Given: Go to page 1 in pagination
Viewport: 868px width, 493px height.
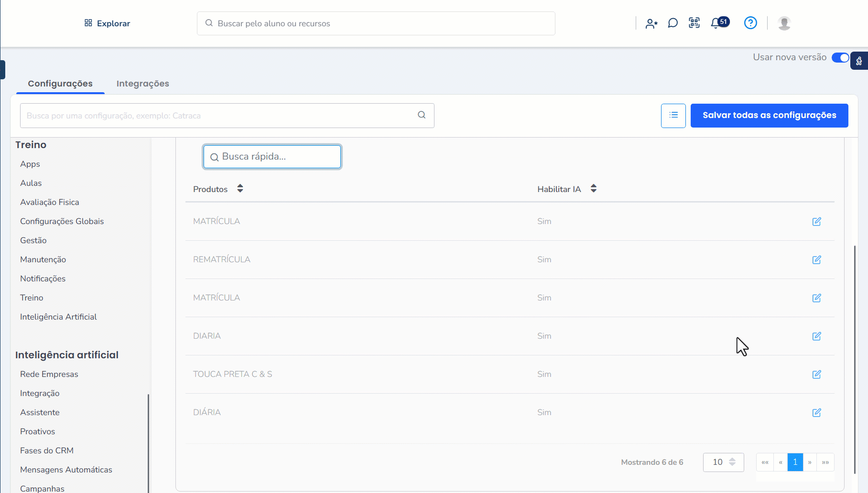Looking at the screenshot, I should click(795, 462).
